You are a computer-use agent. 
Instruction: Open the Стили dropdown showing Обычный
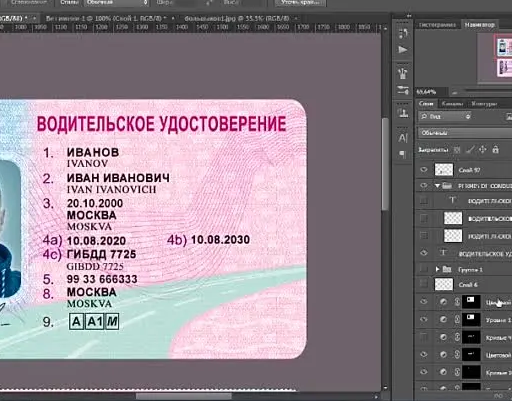coord(116,3)
